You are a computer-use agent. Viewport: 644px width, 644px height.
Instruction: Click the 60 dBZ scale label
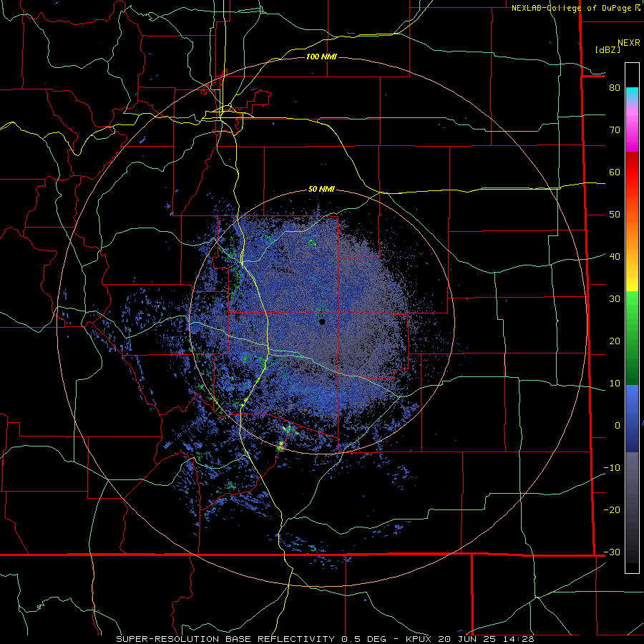click(615, 172)
